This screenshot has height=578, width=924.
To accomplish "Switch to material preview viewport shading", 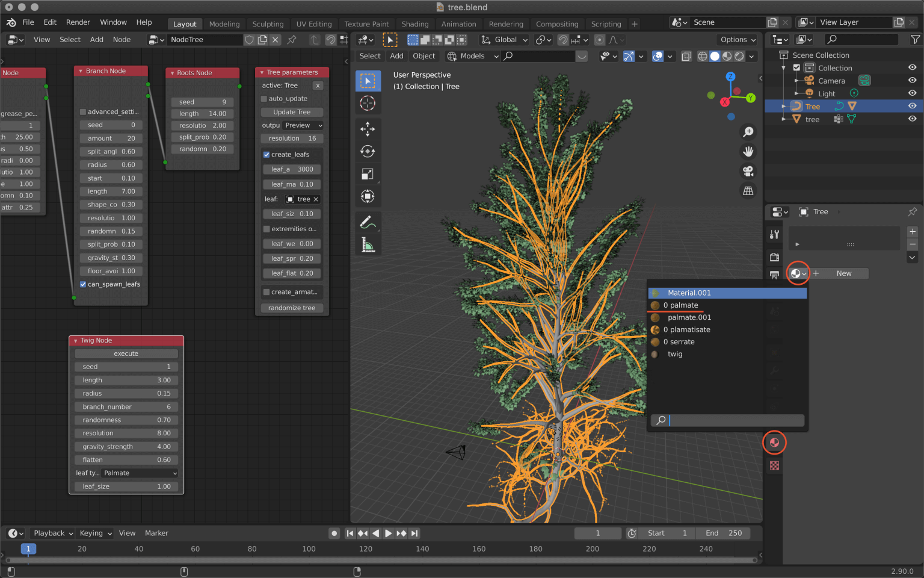I will (x=727, y=56).
